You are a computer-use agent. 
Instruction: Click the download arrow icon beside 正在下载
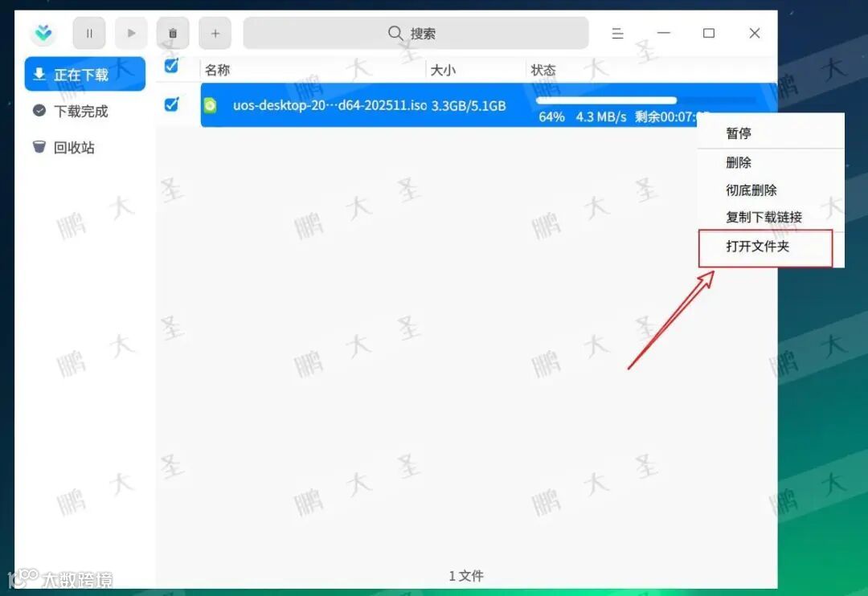coord(39,74)
